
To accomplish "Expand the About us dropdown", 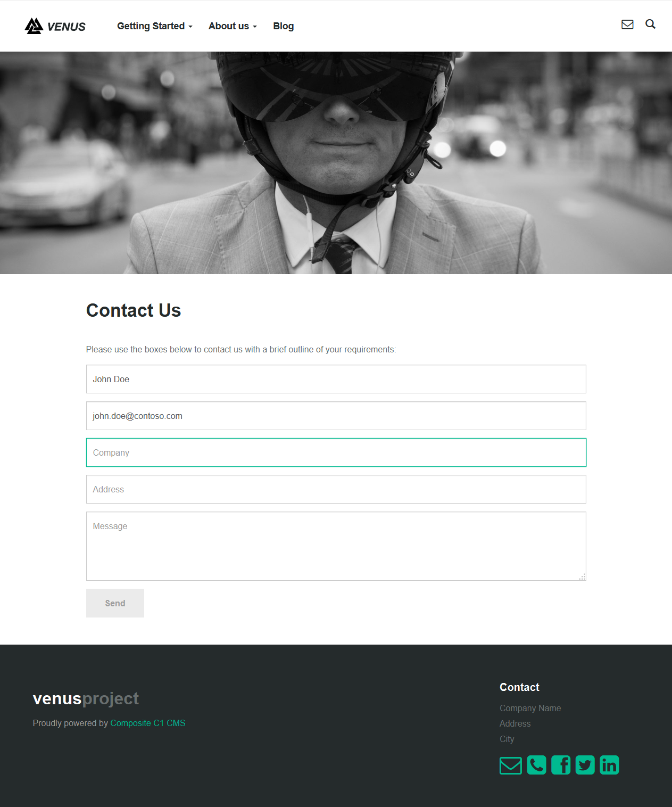I will (x=233, y=26).
